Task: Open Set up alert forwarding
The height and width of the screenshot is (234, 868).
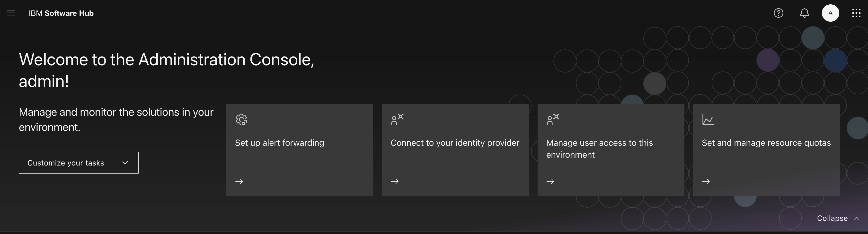Action: click(x=280, y=143)
